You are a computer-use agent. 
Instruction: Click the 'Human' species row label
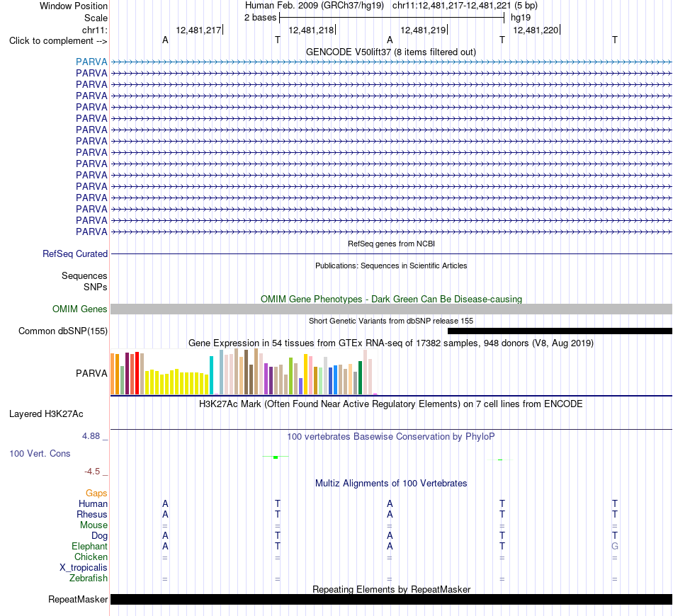pyautogui.click(x=93, y=503)
